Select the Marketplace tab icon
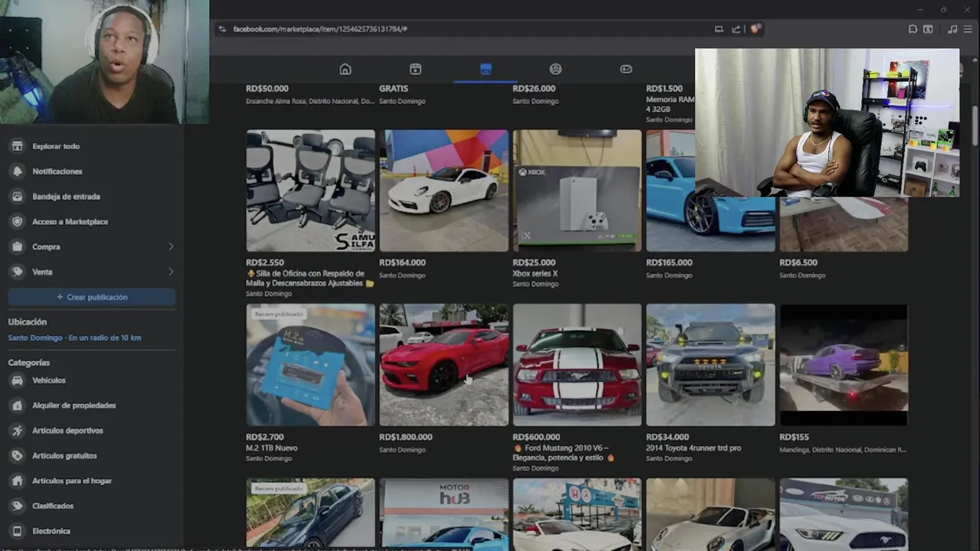The height and width of the screenshot is (551, 980). pos(485,69)
